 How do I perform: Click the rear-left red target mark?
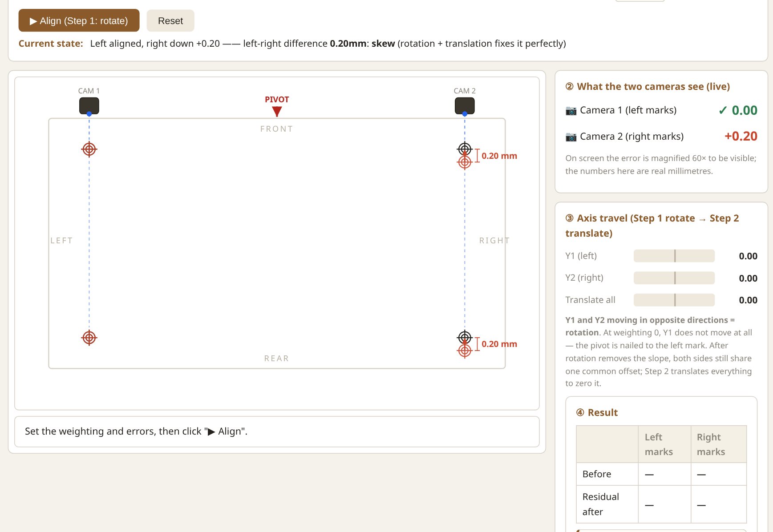[89, 338]
